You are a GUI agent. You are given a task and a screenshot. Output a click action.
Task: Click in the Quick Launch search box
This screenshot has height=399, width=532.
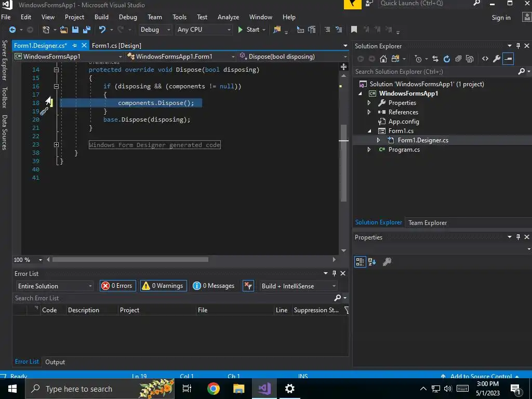(x=424, y=4)
